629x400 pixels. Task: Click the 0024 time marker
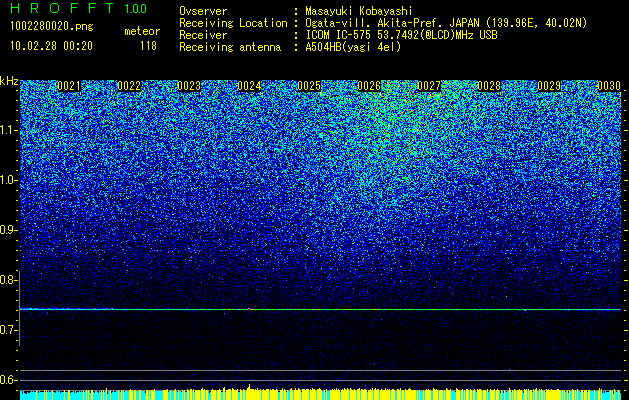tap(249, 86)
